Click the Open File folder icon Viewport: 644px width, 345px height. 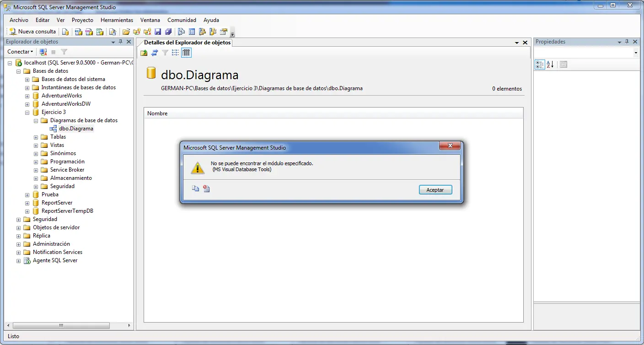(x=126, y=32)
